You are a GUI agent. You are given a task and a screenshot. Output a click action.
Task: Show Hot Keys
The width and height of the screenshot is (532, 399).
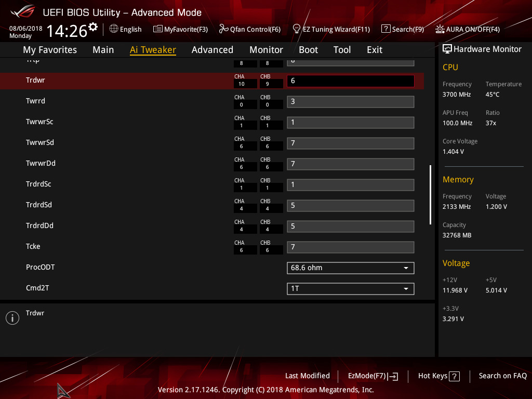pyautogui.click(x=438, y=376)
